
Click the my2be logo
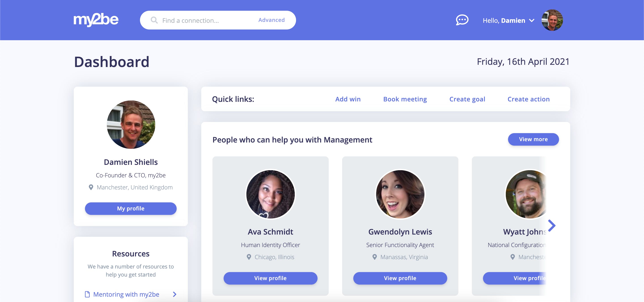[x=96, y=20]
